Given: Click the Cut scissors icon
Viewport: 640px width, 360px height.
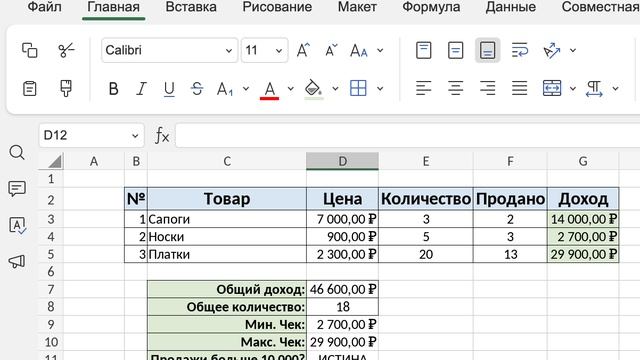Looking at the screenshot, I should click(x=66, y=50).
